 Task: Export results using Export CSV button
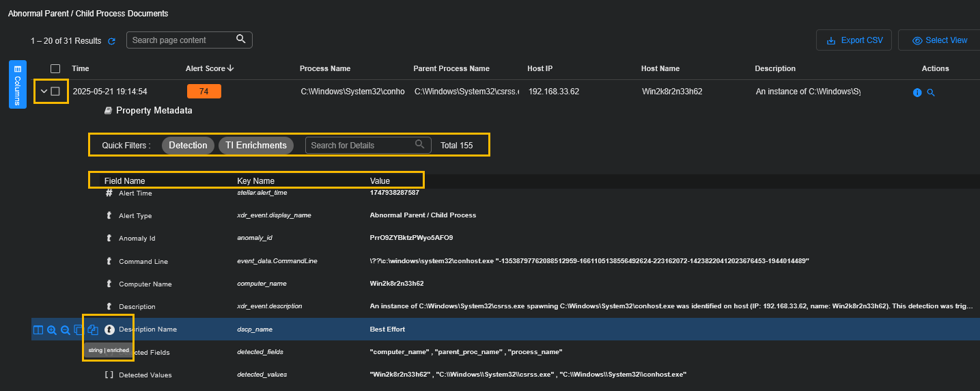pos(854,40)
